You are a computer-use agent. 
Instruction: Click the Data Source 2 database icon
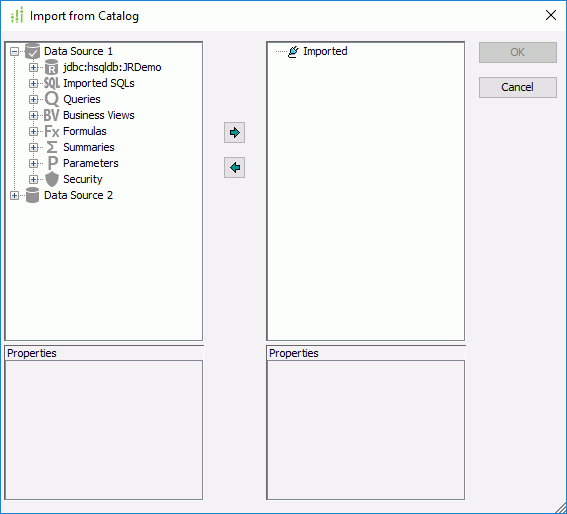tap(33, 195)
